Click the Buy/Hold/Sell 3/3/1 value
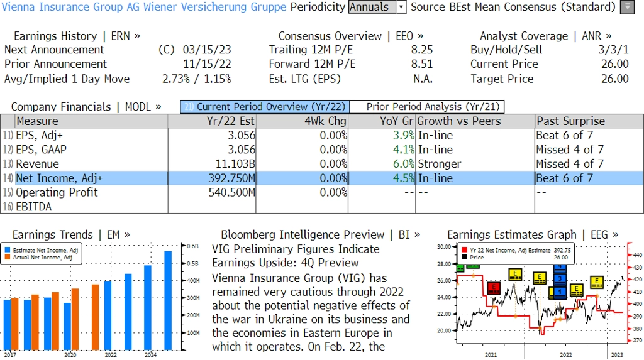This screenshot has height=360, width=644. 613,50
